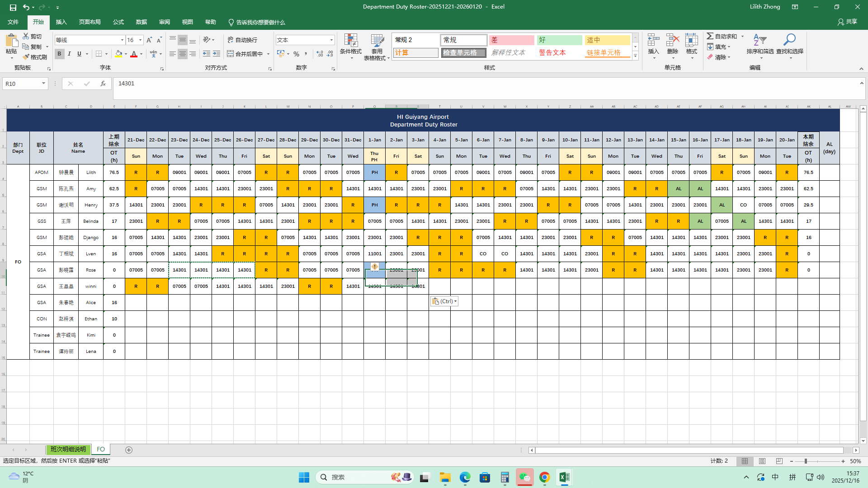Click the AutoSum sigma icon
This screenshot has height=488, width=868.
coord(710,36)
